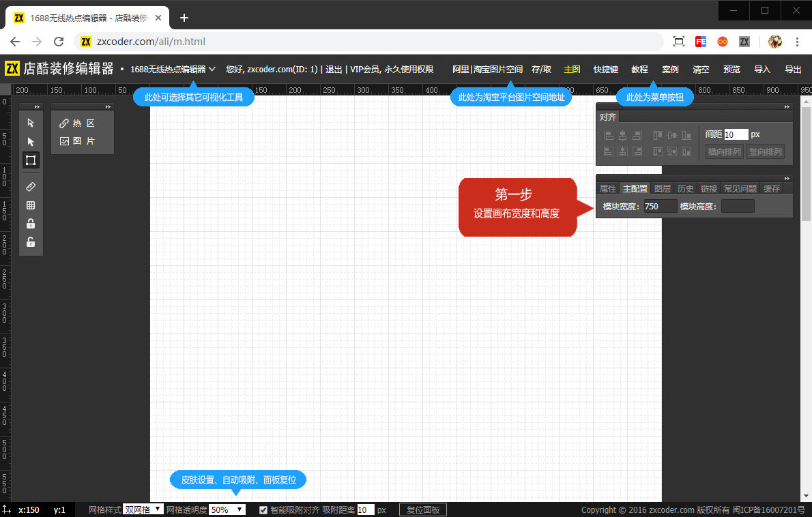This screenshot has width=812, height=517.
Task: Select the ruler tool icon
Action: point(31,186)
